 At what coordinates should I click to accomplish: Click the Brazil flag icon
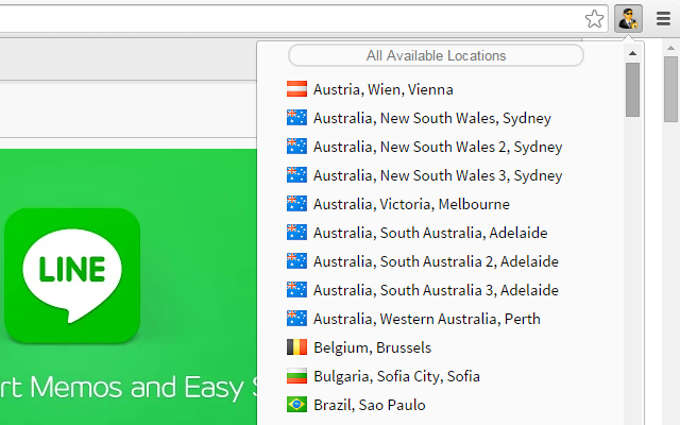[x=297, y=405]
